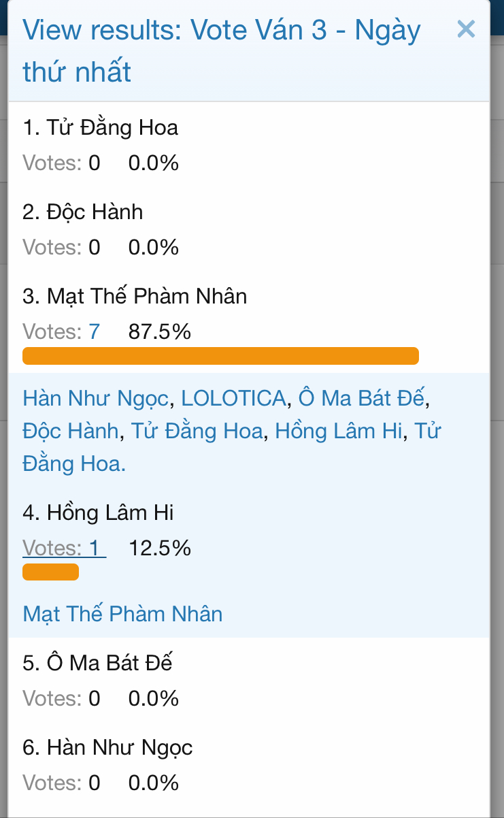Screen dimensions: 504x818
Task: Select poll option 2. Độc Hành
Action: click(x=83, y=212)
